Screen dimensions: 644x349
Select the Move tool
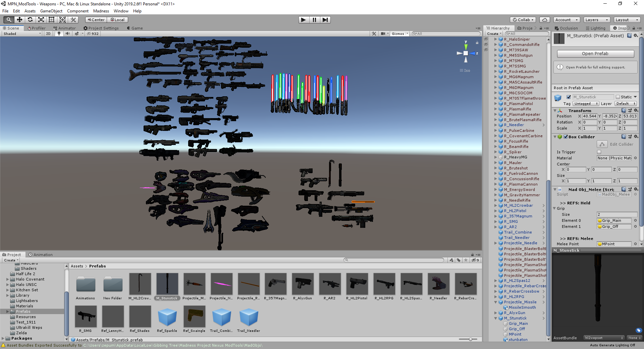[19, 20]
